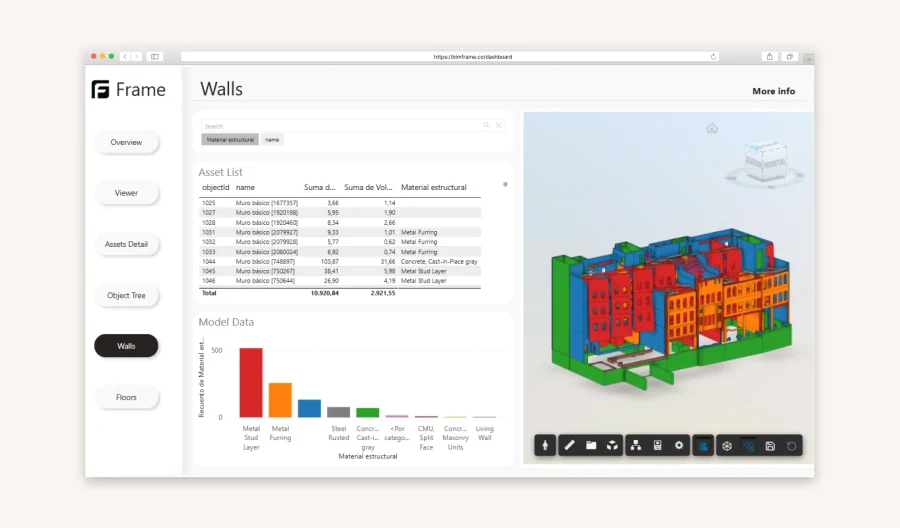Screen dimensions: 900x528
Task: Select row Muro básico [2079928]
Action: [x=340, y=242]
